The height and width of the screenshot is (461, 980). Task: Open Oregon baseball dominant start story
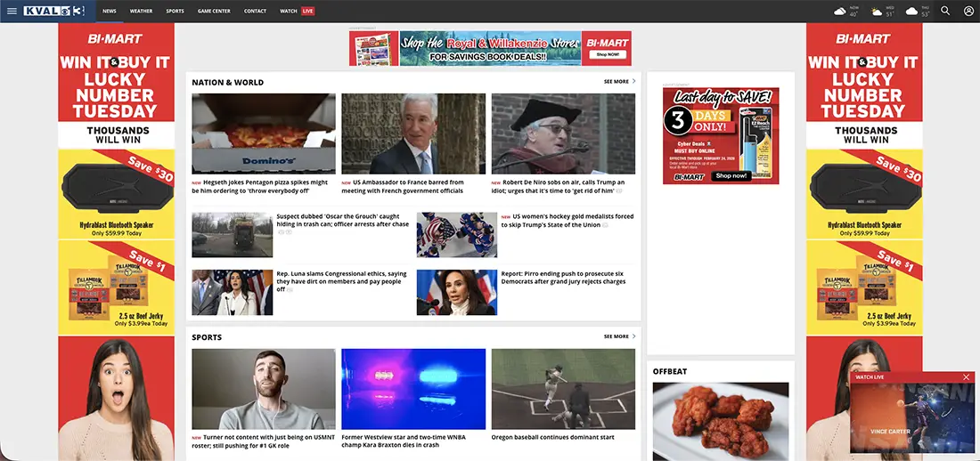(x=552, y=437)
